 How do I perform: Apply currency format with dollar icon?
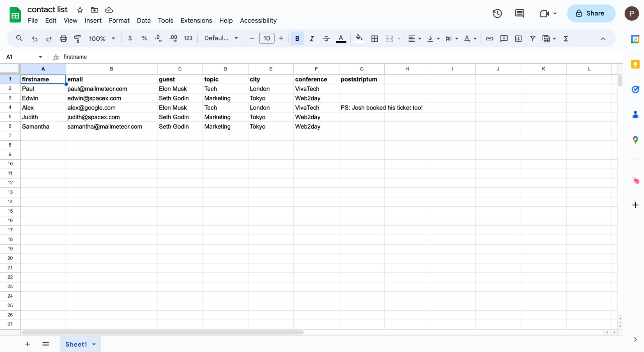(x=130, y=38)
